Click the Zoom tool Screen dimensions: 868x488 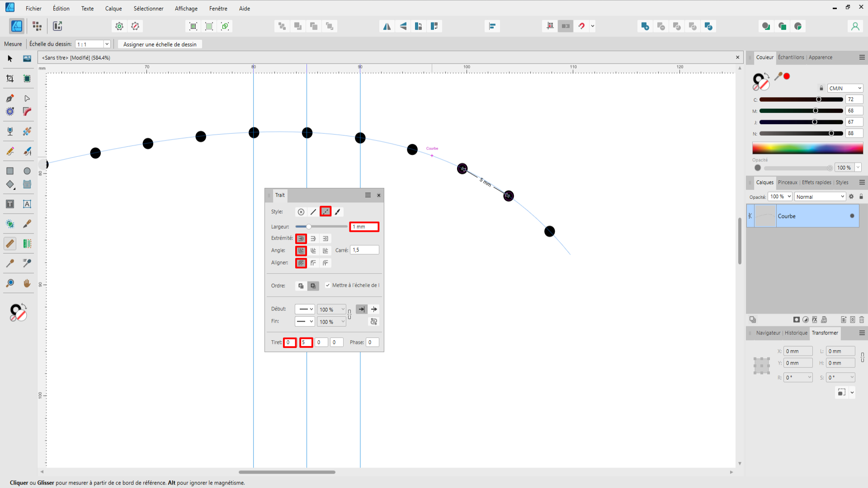click(x=10, y=283)
